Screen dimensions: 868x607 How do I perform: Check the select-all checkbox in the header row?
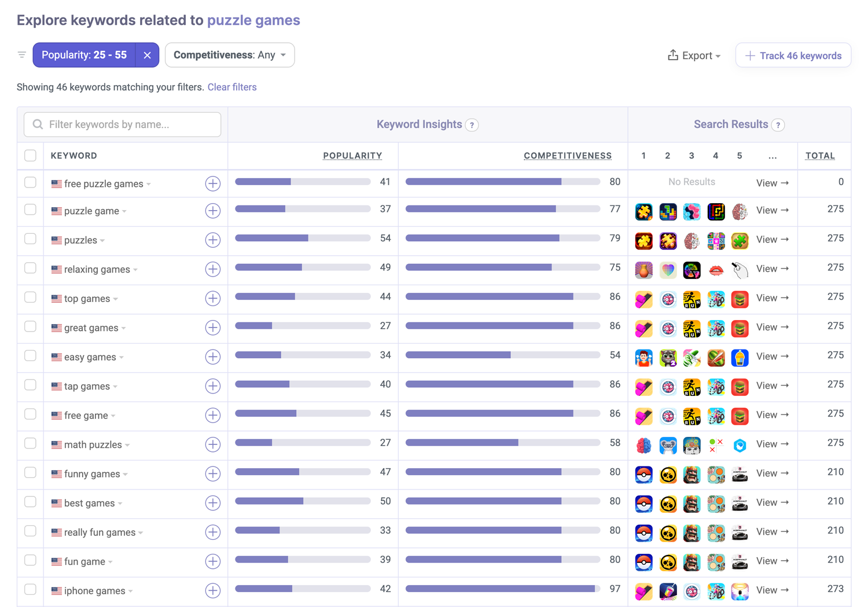coord(30,155)
